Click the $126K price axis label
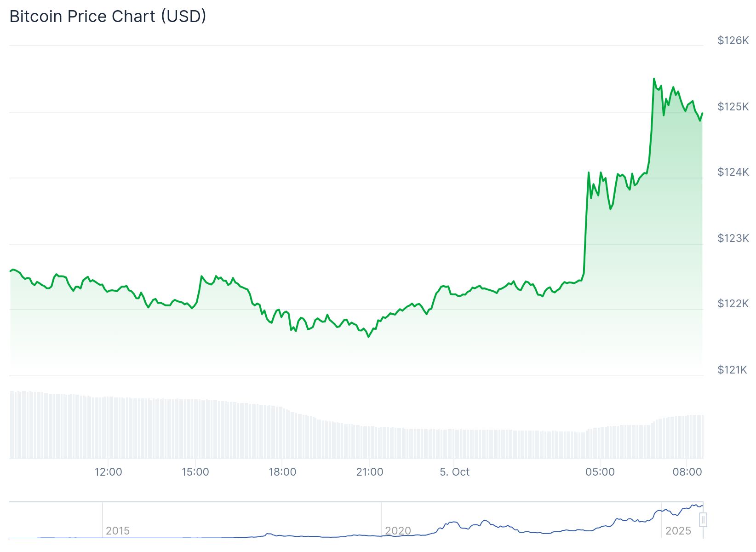756x552 pixels. tap(733, 40)
